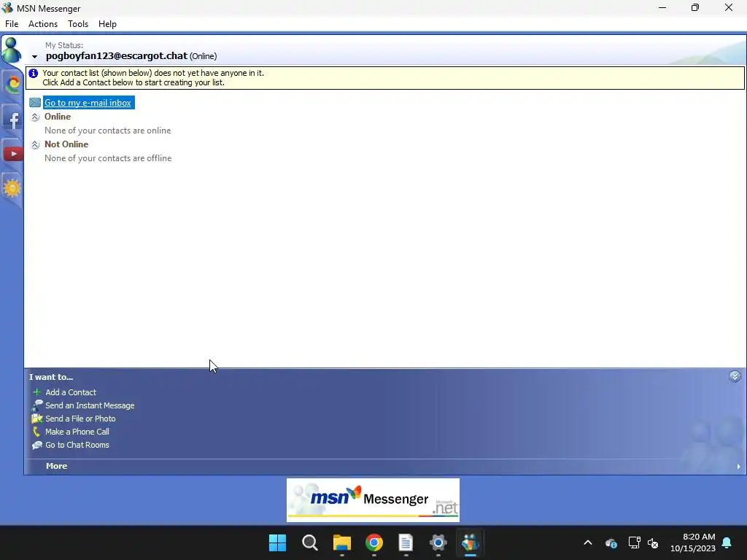Open the clock showing 8:20 AM

pyautogui.click(x=693, y=542)
